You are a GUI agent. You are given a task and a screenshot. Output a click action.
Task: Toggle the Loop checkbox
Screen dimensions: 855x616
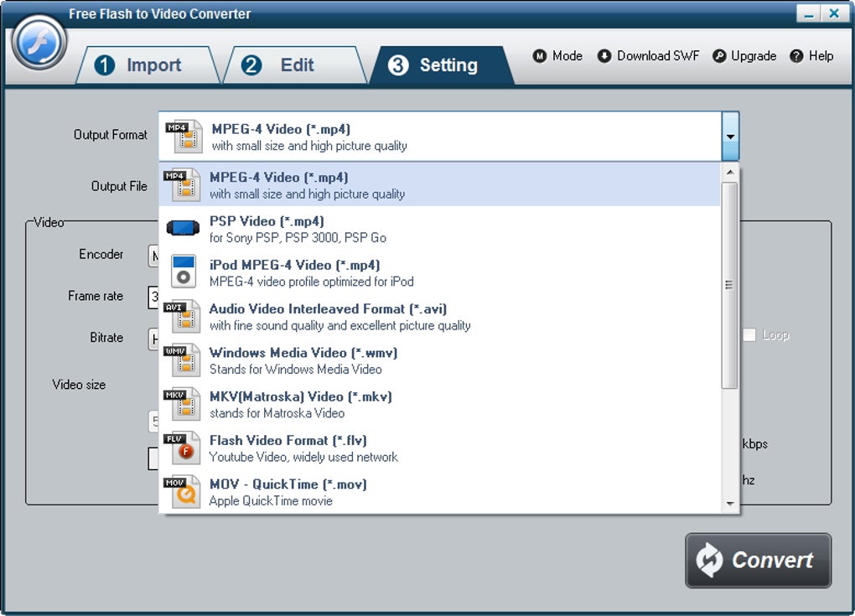(749, 334)
